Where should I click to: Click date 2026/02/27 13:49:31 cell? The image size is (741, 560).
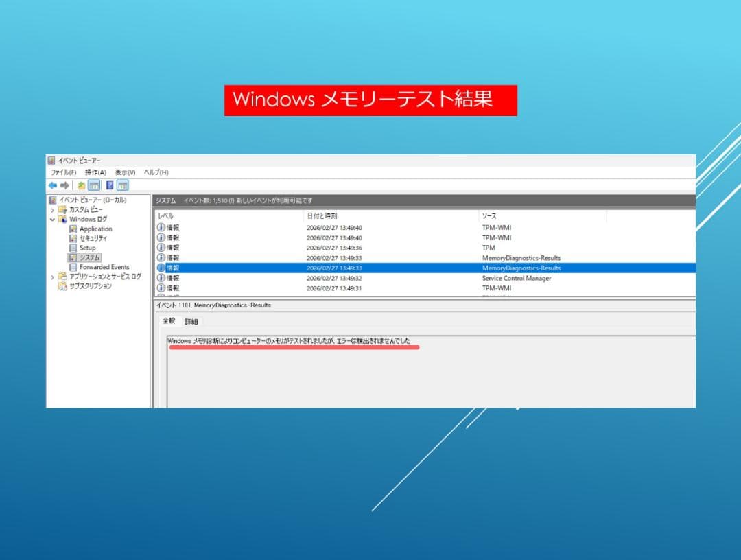[x=334, y=288]
